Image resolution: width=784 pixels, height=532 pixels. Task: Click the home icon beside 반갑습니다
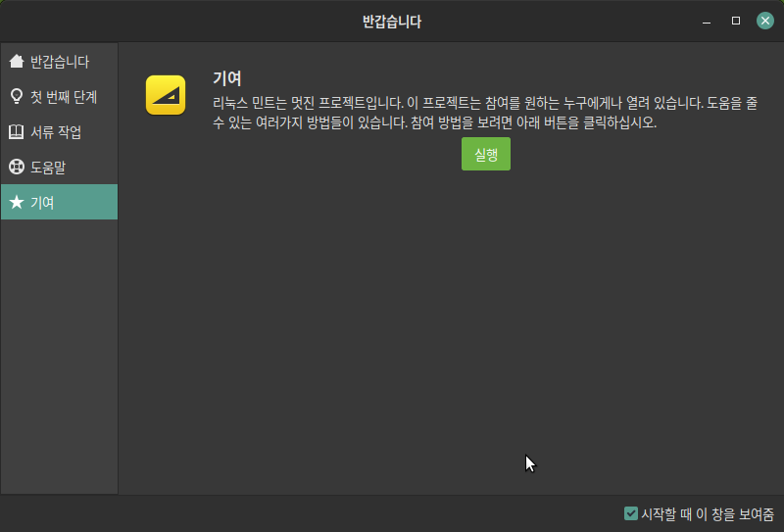click(17, 61)
